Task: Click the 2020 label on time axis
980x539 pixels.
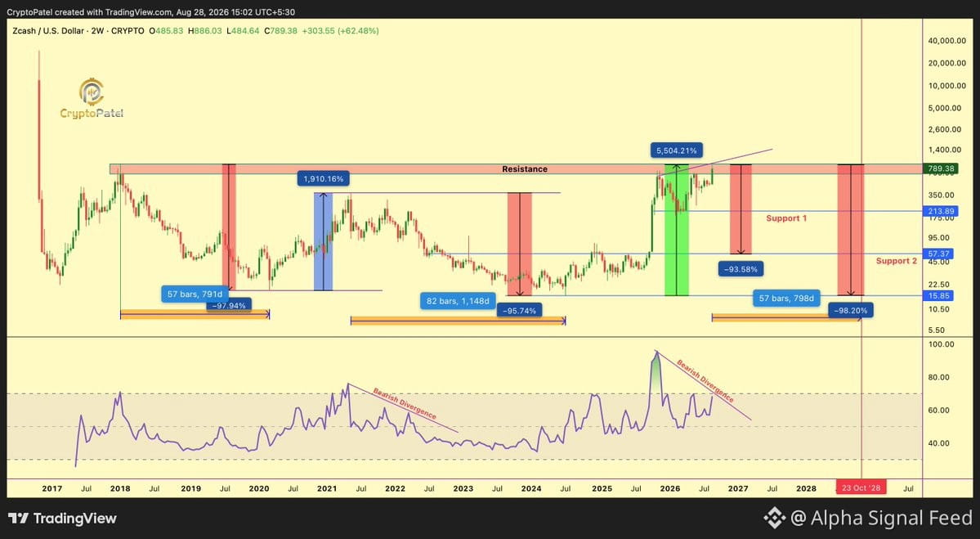Action: [x=259, y=488]
